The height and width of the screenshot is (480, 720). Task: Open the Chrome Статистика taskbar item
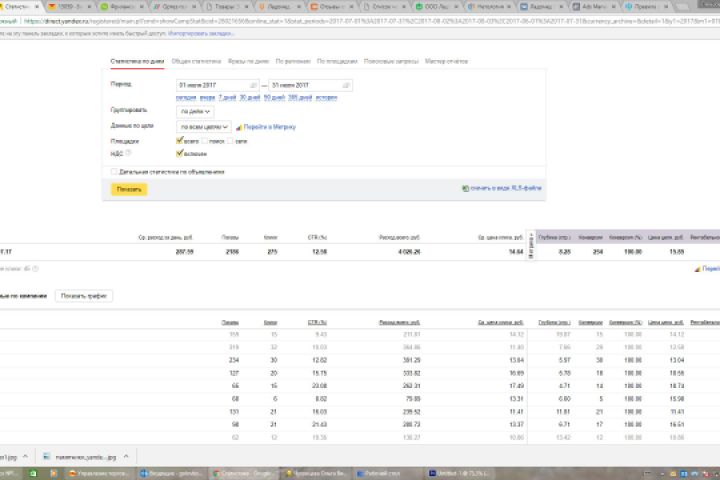tap(243, 473)
